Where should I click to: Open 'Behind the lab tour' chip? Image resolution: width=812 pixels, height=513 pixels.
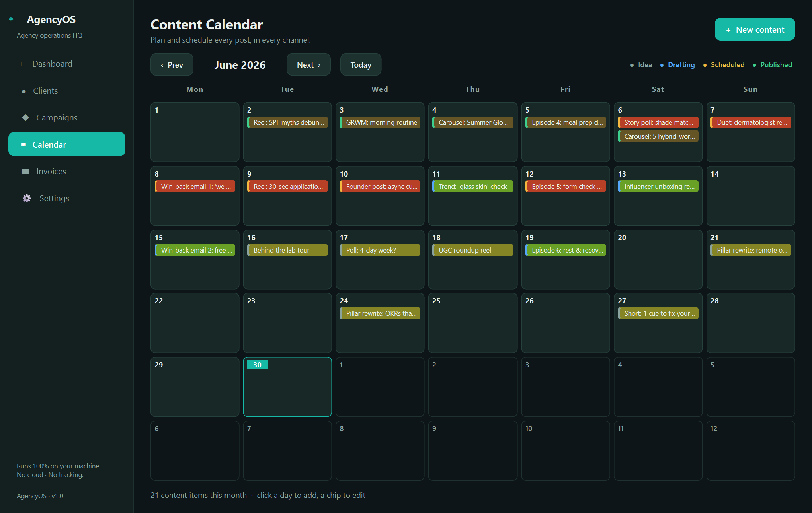[x=287, y=250]
